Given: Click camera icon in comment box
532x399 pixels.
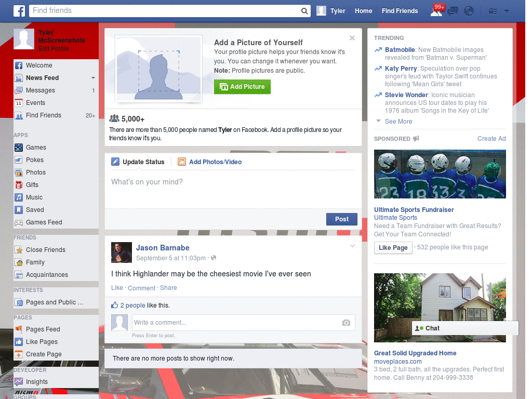Looking at the screenshot, I should coord(346,323).
